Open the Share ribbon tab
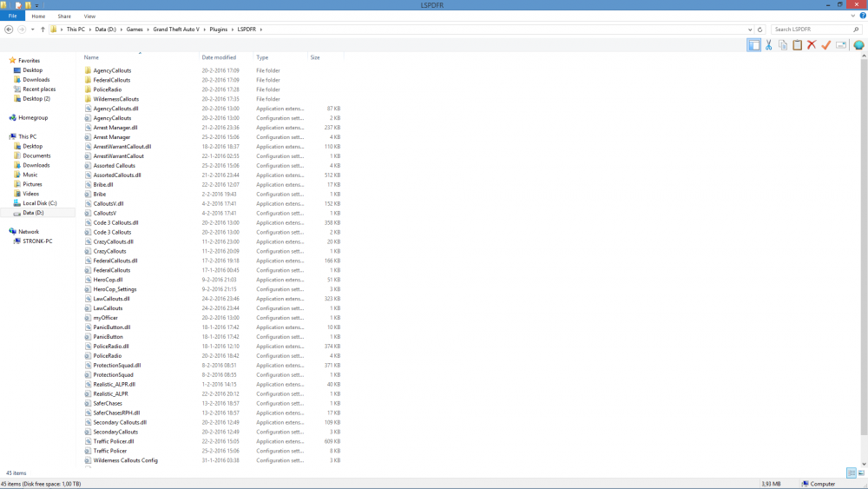The width and height of the screenshot is (868, 489). pyautogui.click(x=64, y=16)
